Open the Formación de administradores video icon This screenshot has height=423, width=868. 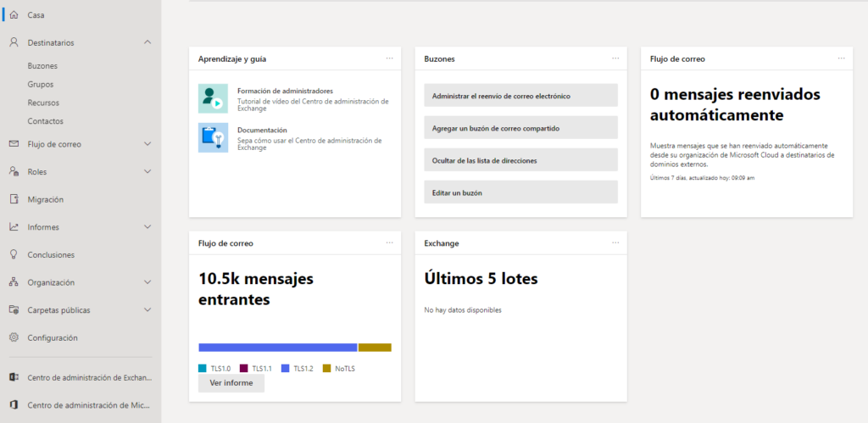213,98
